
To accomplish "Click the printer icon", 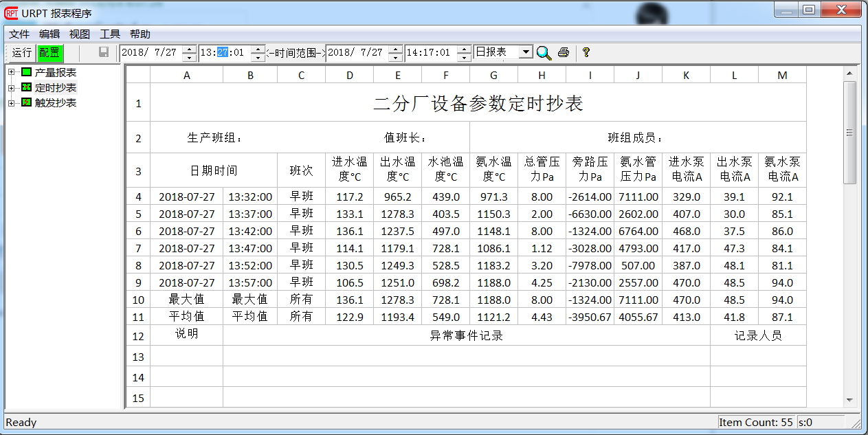I will [564, 52].
